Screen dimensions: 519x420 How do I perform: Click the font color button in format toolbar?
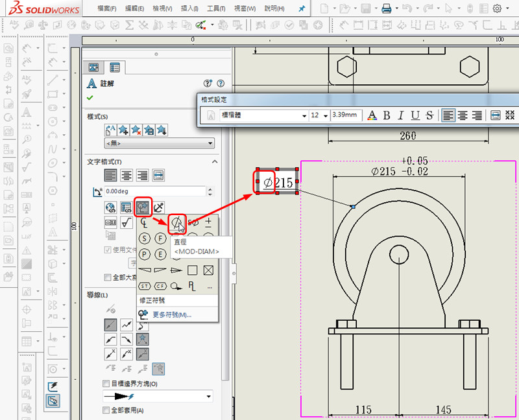[x=372, y=115]
